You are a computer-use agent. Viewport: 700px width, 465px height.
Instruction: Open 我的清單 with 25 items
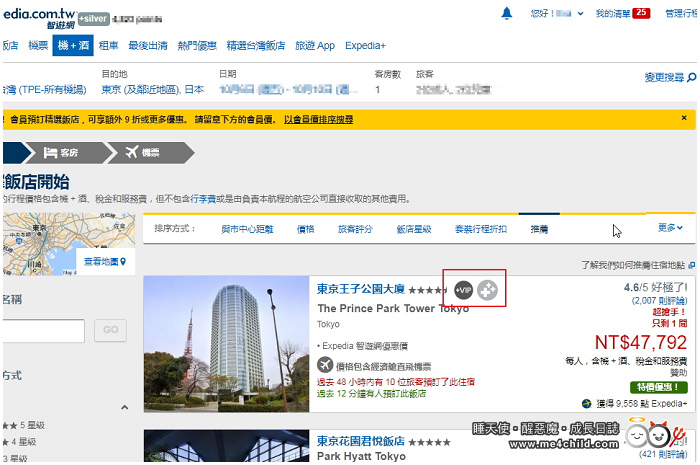623,13
